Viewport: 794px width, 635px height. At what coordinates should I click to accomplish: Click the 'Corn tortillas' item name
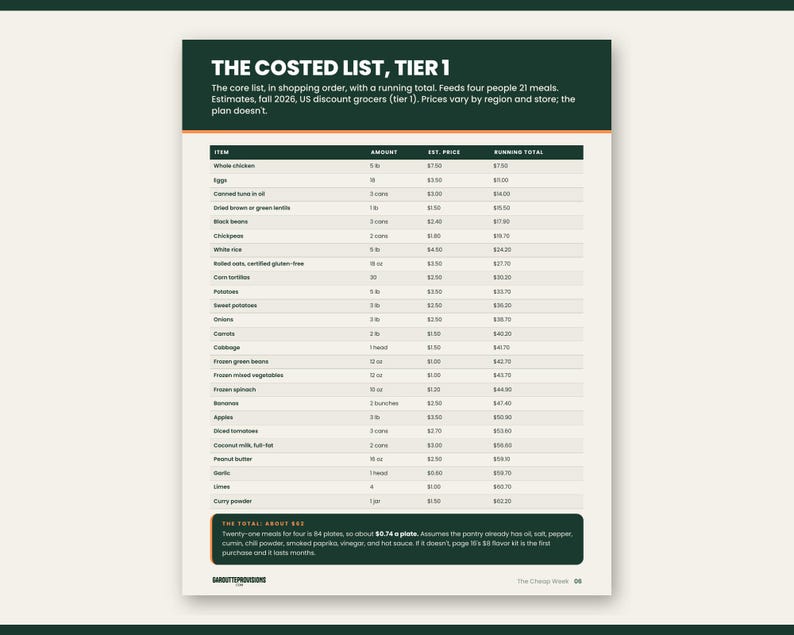(x=231, y=277)
